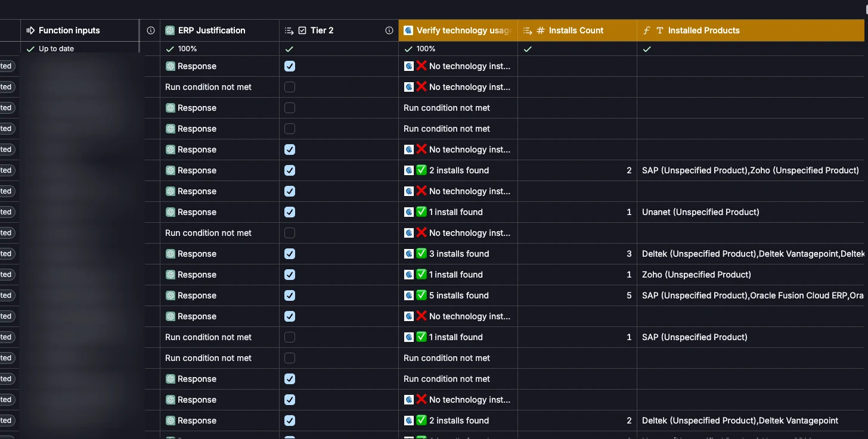
Task: Open the Response cell in the Unanet row
Action: click(x=219, y=212)
